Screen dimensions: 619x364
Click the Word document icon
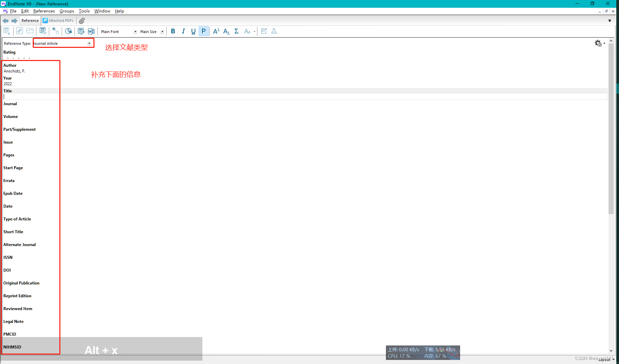click(x=91, y=31)
